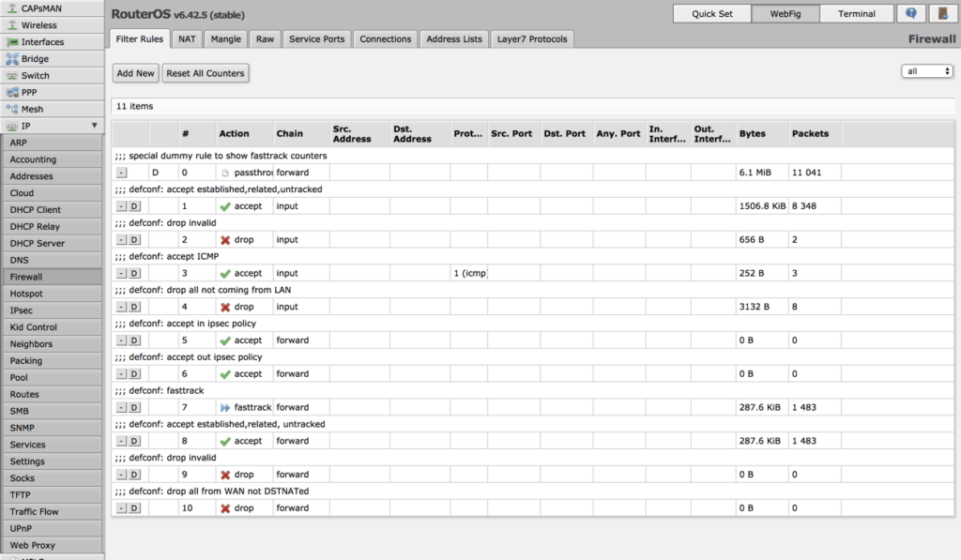Click drop X icon of rule 9
The image size is (961, 560).
click(225, 475)
